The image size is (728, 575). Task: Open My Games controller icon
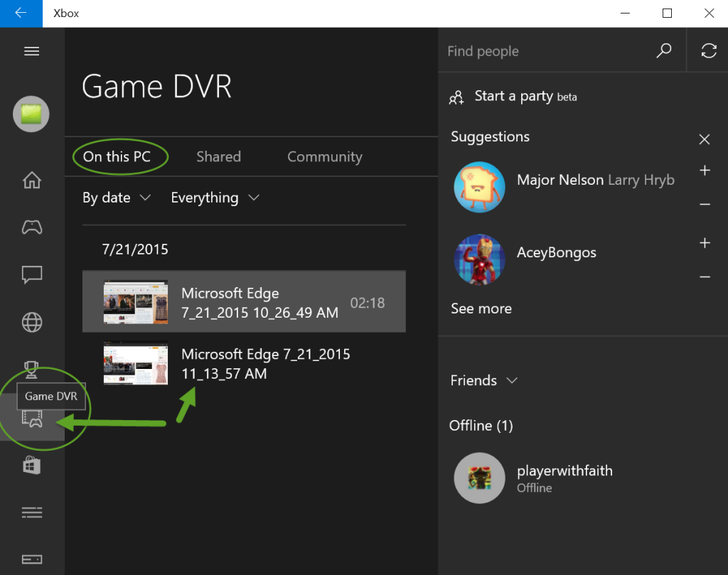[x=32, y=227]
